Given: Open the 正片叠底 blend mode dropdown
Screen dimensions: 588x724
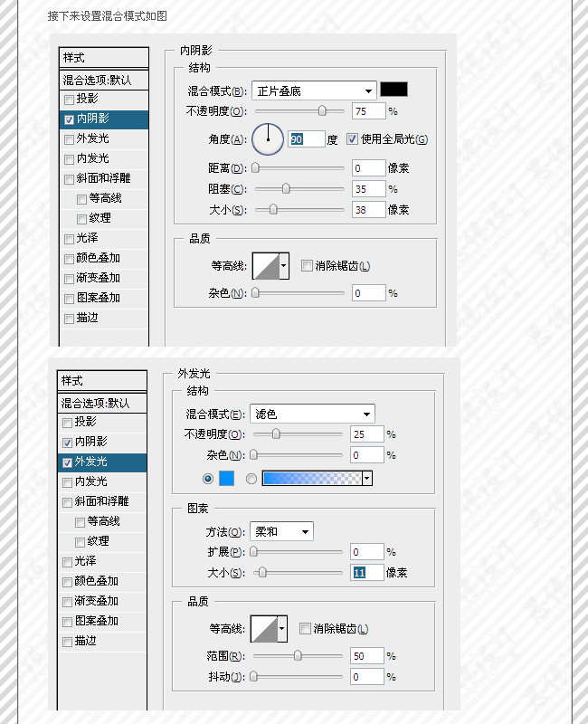Looking at the screenshot, I should click(314, 91).
